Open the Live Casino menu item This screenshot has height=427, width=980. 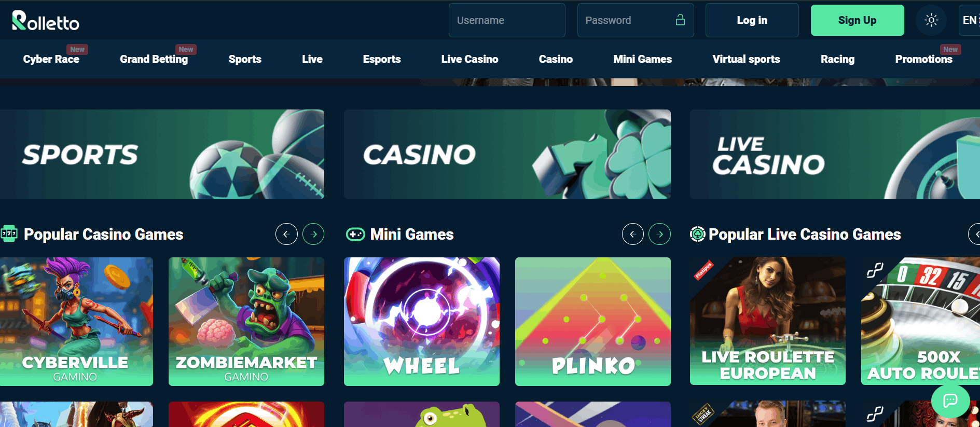470,59
